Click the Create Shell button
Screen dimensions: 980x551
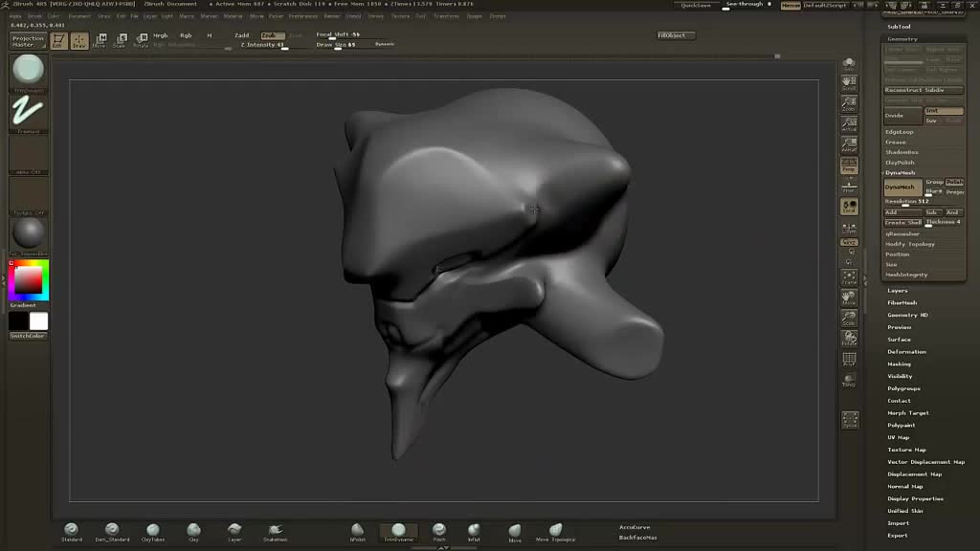click(902, 222)
